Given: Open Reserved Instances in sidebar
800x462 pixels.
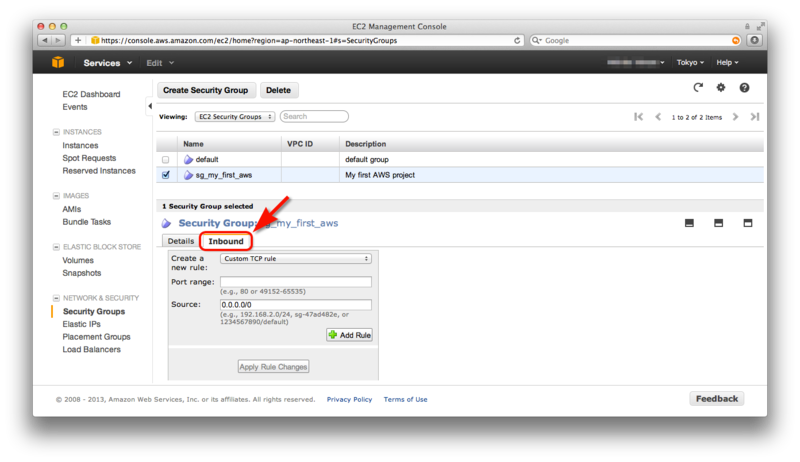Looking at the screenshot, I should 99,171.
